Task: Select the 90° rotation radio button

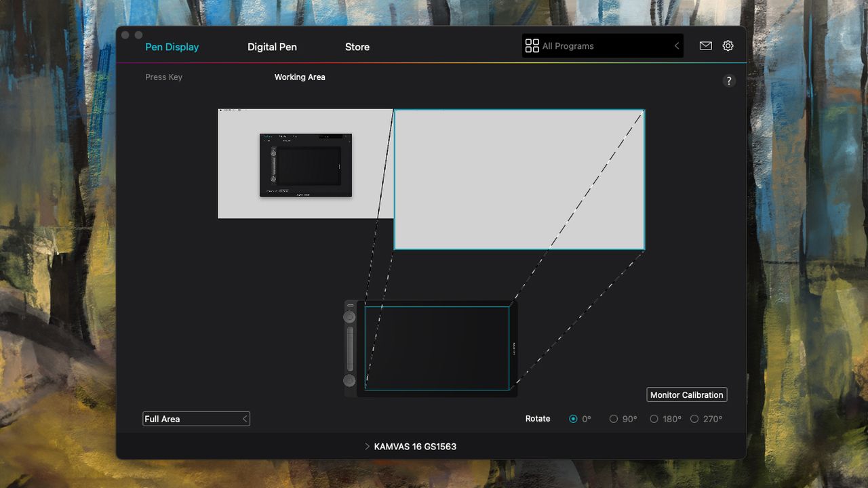Action: (613, 419)
